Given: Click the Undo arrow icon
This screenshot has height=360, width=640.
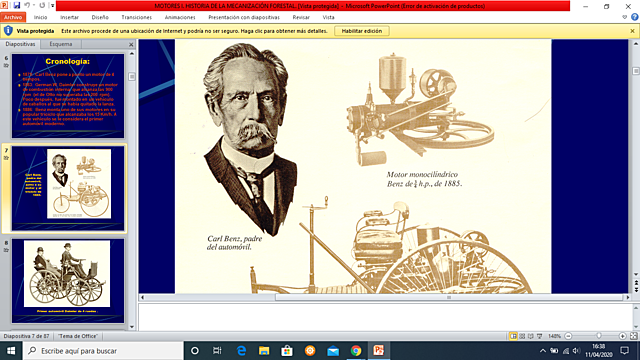Looking at the screenshot, I should click(x=27, y=5).
